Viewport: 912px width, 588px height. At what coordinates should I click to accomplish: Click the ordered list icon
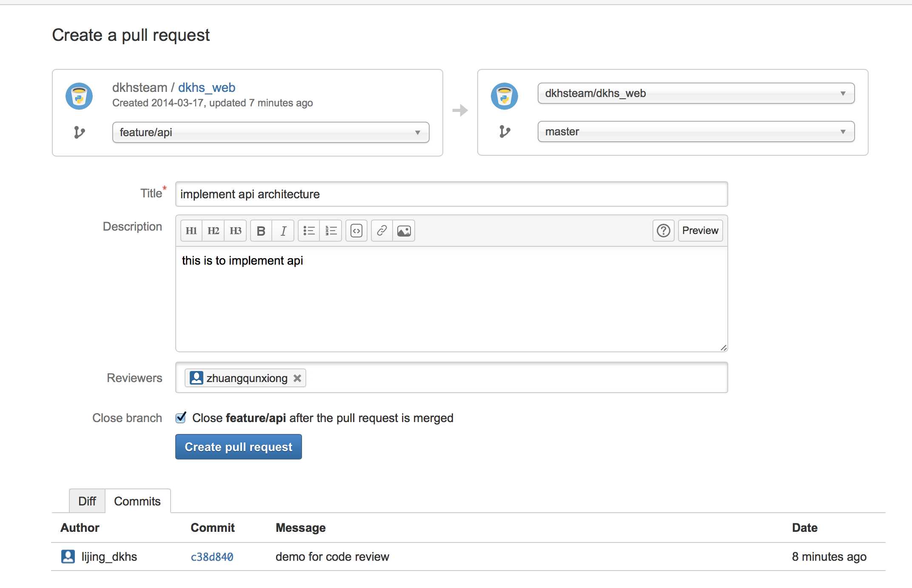[x=331, y=230]
